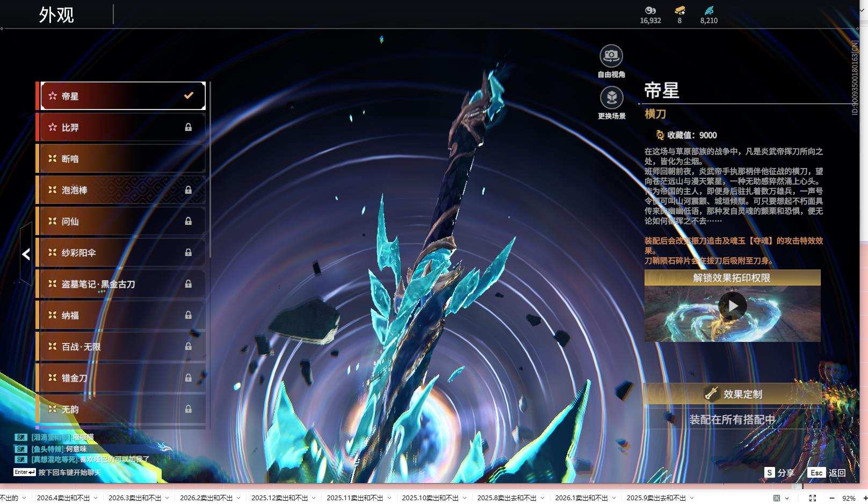
Task: Click the 解锁效果拓印权限 banner
Action: (732, 277)
